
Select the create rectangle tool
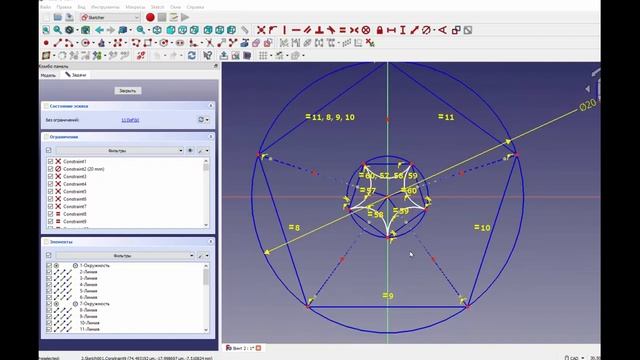[x=147, y=43]
